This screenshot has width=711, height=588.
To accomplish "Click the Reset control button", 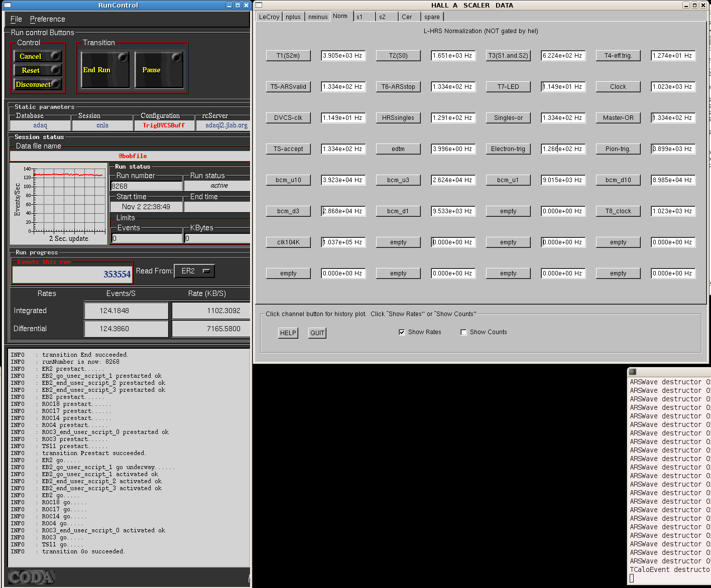I will [38, 70].
